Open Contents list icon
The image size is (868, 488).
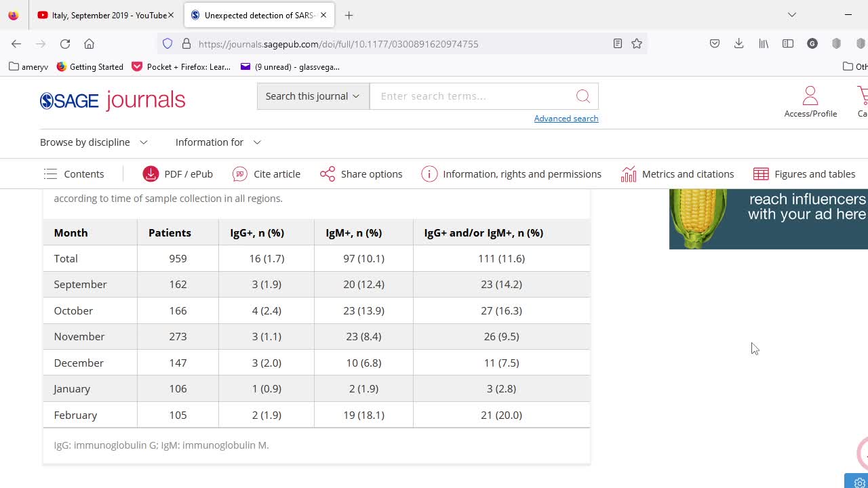tap(50, 174)
